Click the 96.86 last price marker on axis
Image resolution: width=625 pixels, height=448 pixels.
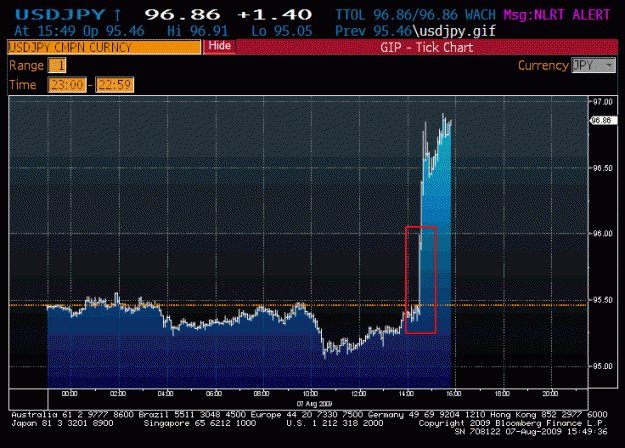[x=603, y=120]
